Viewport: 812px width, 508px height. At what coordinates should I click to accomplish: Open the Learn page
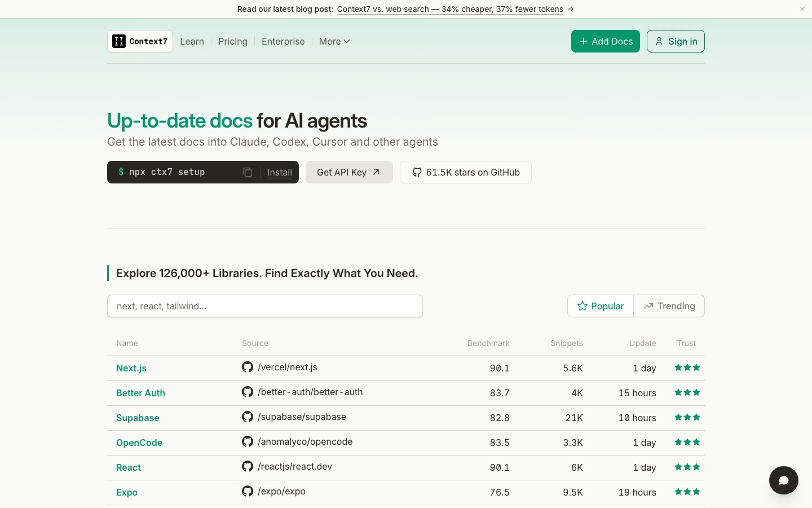pos(192,41)
